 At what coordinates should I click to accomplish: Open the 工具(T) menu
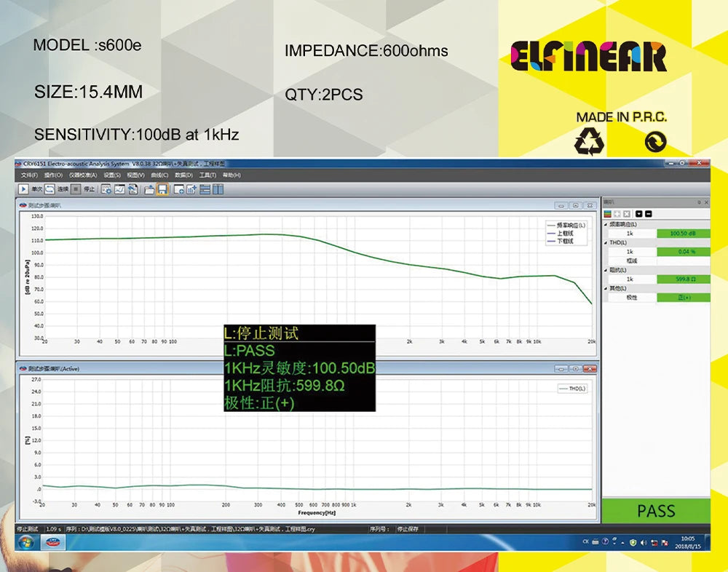tap(207, 175)
